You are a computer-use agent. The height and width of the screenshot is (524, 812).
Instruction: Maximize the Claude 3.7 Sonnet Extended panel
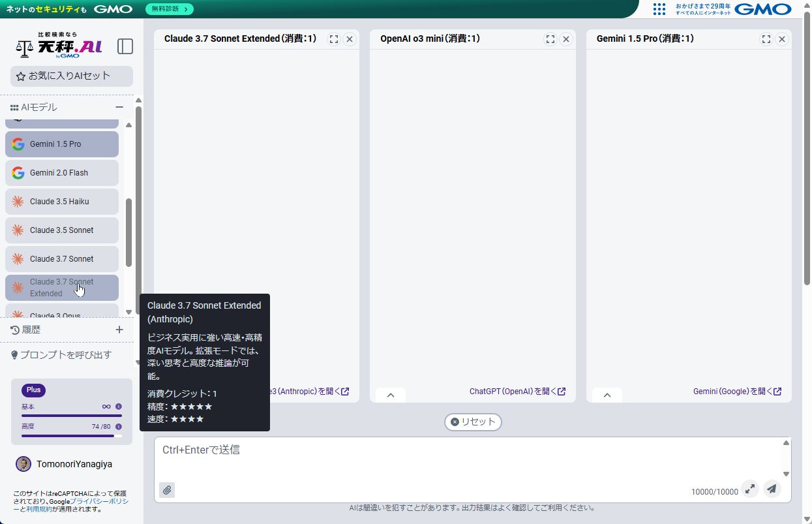pyautogui.click(x=334, y=39)
